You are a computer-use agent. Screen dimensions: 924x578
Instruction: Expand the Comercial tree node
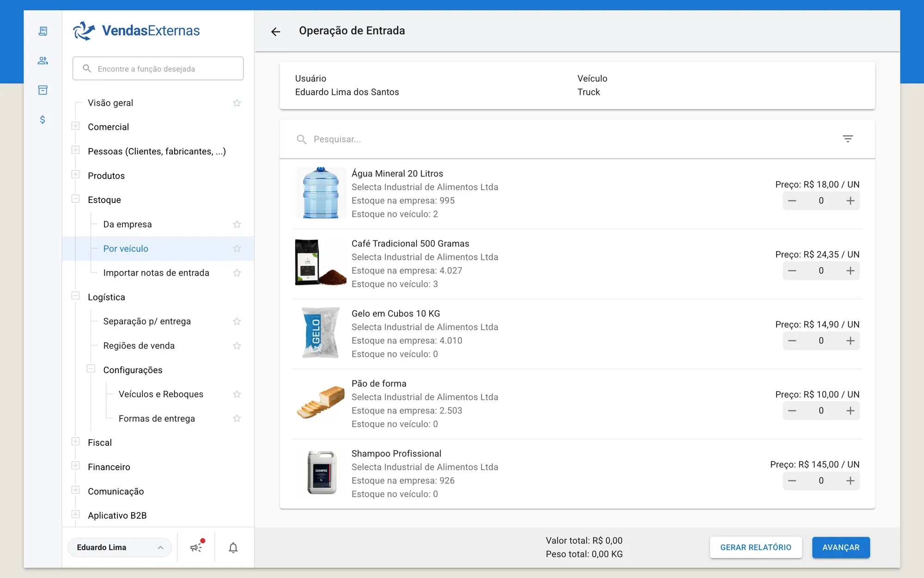pyautogui.click(x=76, y=126)
